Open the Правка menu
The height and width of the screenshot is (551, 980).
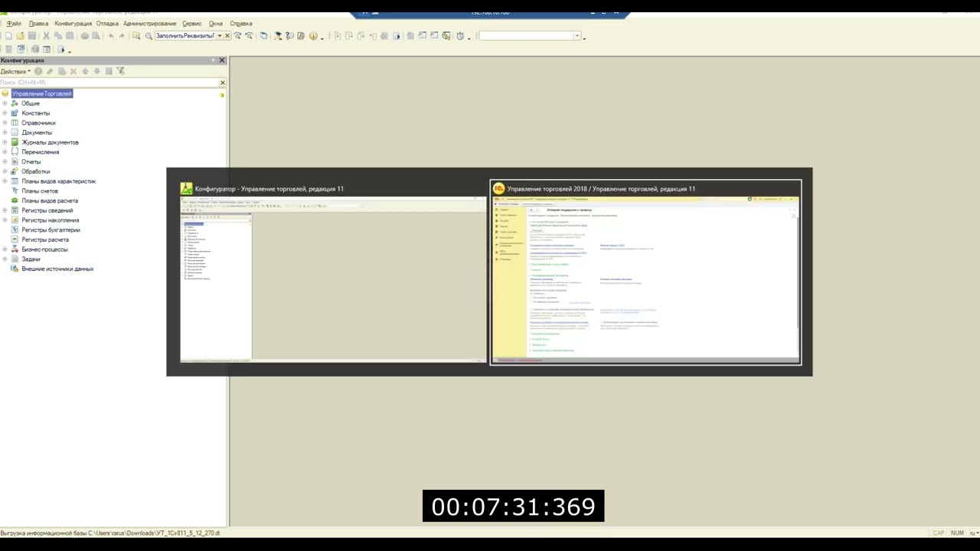coord(38,24)
